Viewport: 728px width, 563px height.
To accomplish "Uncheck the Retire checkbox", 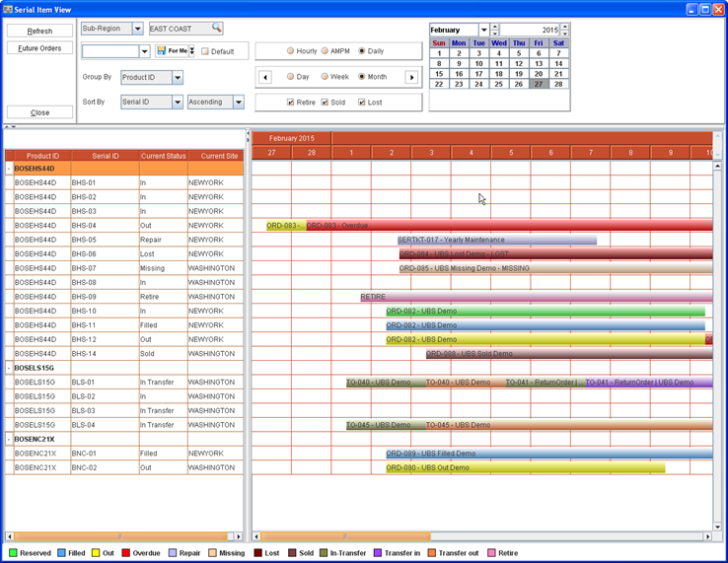I will tap(290, 103).
